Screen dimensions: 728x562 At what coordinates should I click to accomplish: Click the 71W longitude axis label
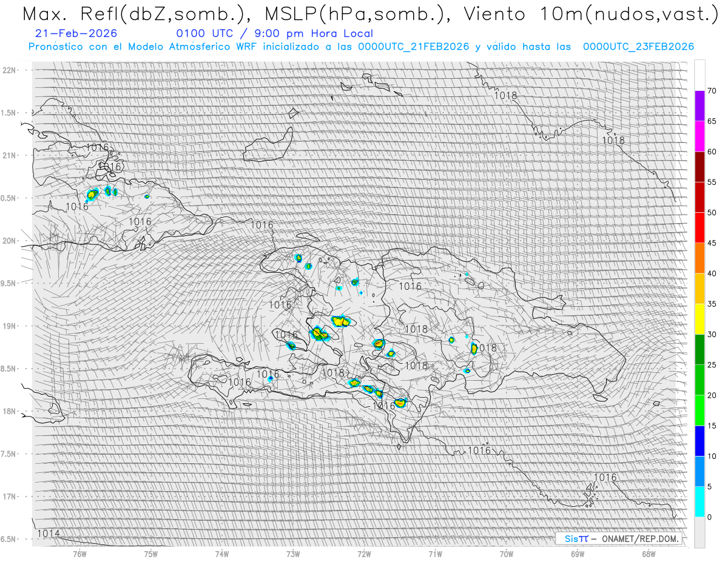coord(435,554)
